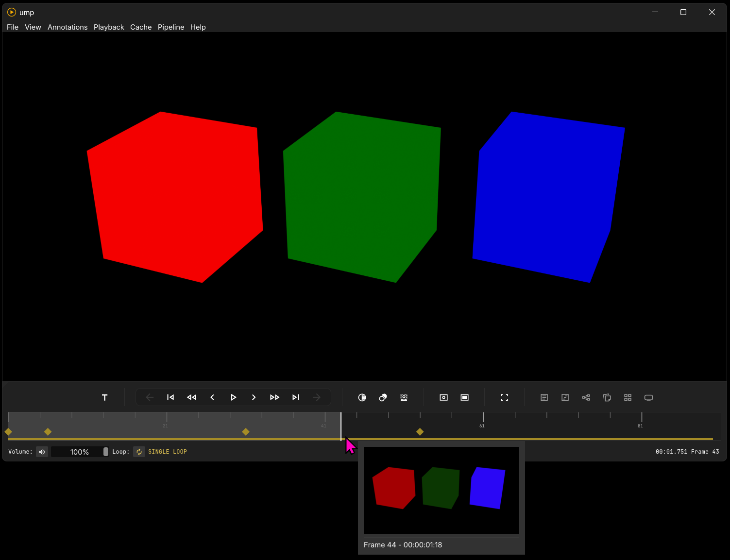Toggle the loop mode icon
730x560 pixels.
coord(139,452)
